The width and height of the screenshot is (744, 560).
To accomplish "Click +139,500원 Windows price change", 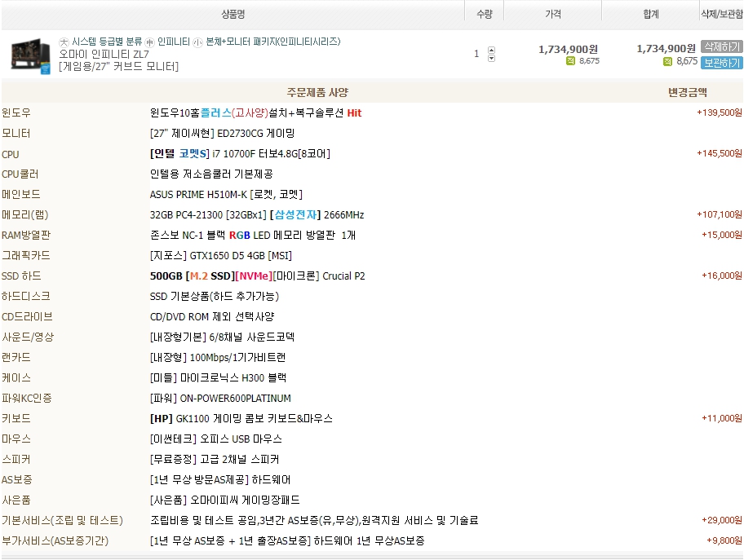I will point(719,112).
